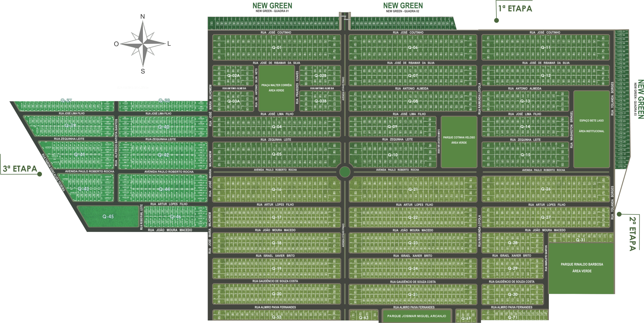Image resolution: width=644 pixels, height=323 pixels.
Task: Click Avenida Otávio Pinho street label
Action: click(343, 89)
